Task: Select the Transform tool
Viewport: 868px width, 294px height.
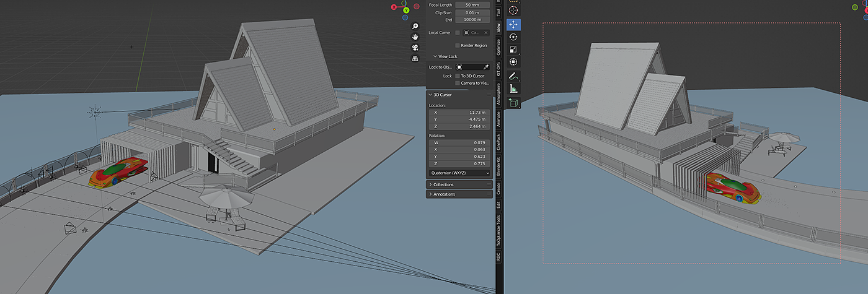Action: 513,62
